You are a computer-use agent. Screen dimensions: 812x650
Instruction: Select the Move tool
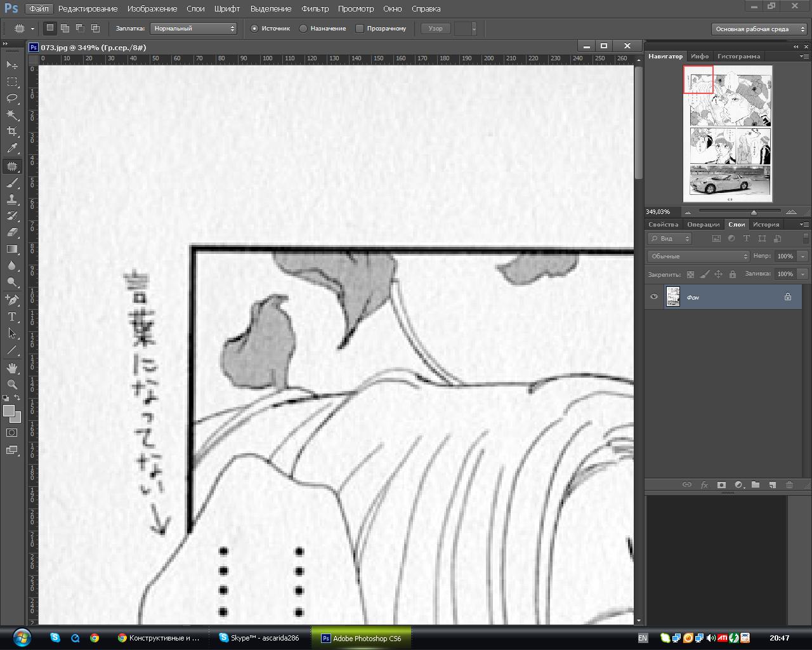[x=12, y=65]
